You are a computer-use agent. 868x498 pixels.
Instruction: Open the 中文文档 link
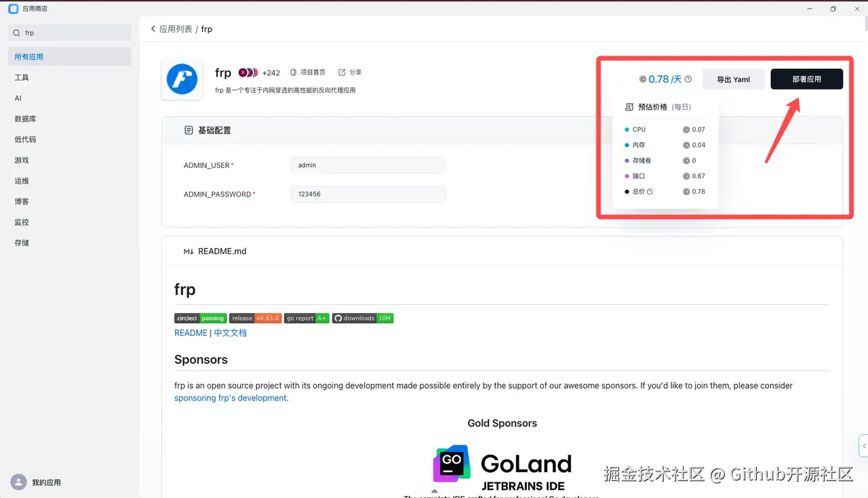pyautogui.click(x=231, y=333)
